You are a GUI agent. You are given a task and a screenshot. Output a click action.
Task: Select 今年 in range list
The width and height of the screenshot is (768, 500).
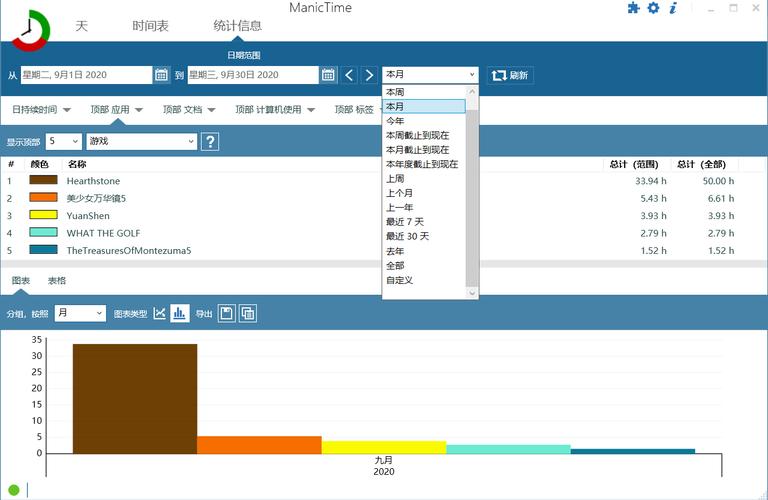[424, 121]
